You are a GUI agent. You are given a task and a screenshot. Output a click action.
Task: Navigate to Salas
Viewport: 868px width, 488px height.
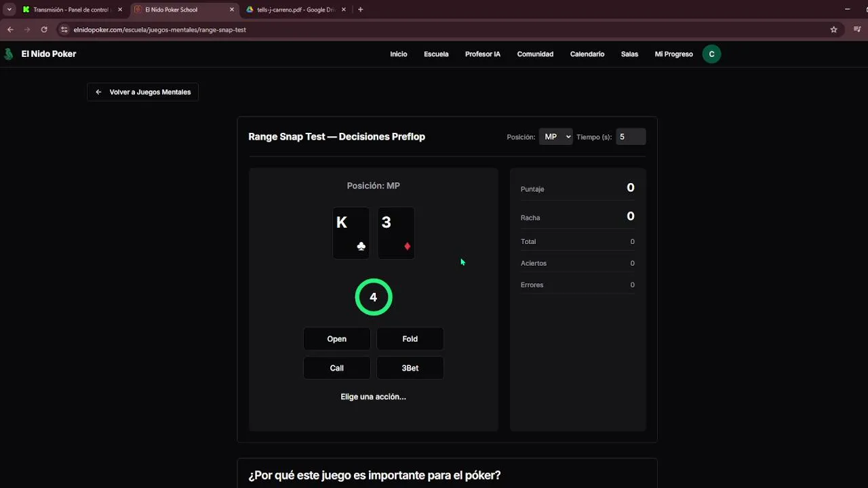click(629, 54)
